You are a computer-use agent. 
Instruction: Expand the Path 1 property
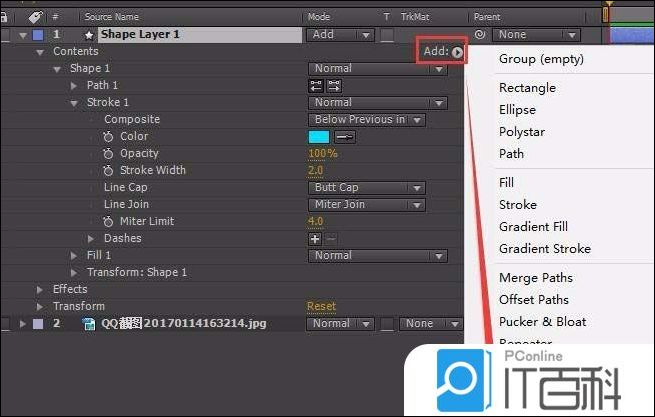(74, 86)
